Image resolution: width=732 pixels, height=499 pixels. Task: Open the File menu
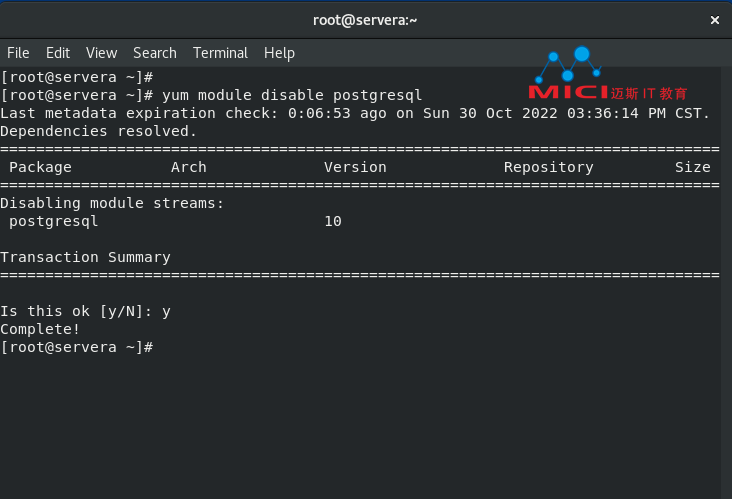(18, 53)
